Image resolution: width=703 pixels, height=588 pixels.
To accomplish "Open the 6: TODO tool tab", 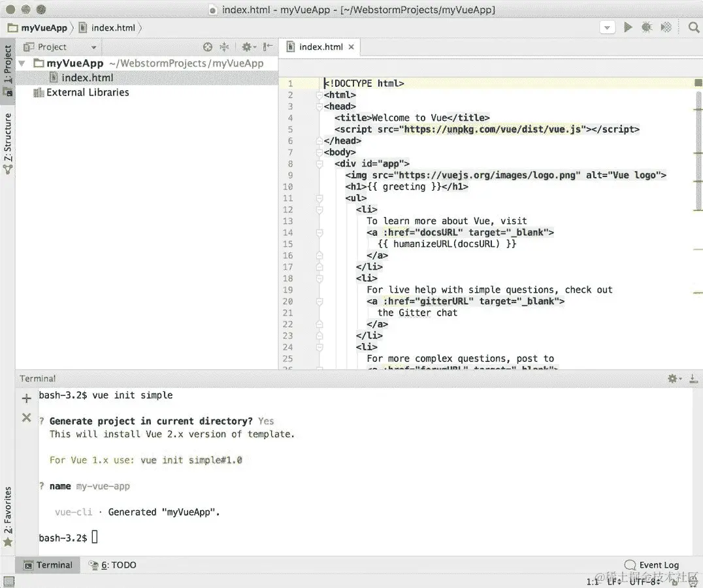I will click(x=112, y=565).
